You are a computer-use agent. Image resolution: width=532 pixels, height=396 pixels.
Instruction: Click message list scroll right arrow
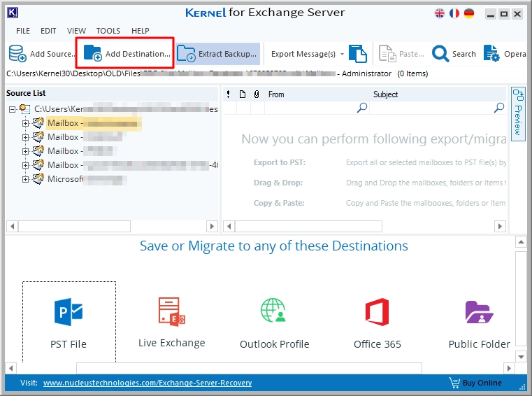coord(500,226)
